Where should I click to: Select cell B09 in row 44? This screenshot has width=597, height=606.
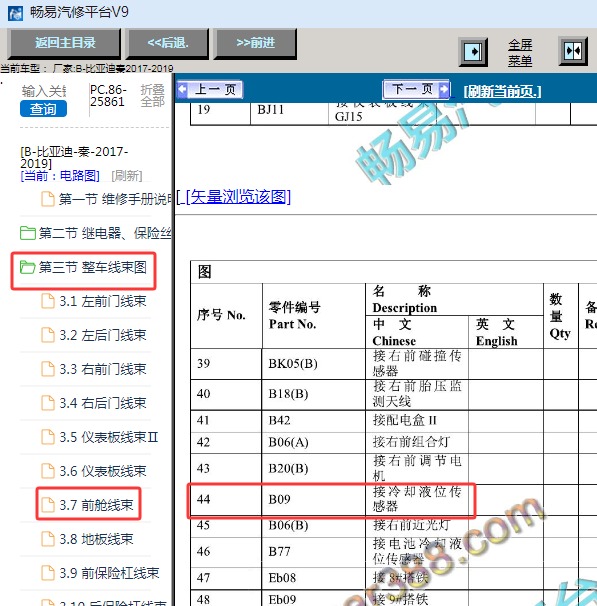(313, 499)
